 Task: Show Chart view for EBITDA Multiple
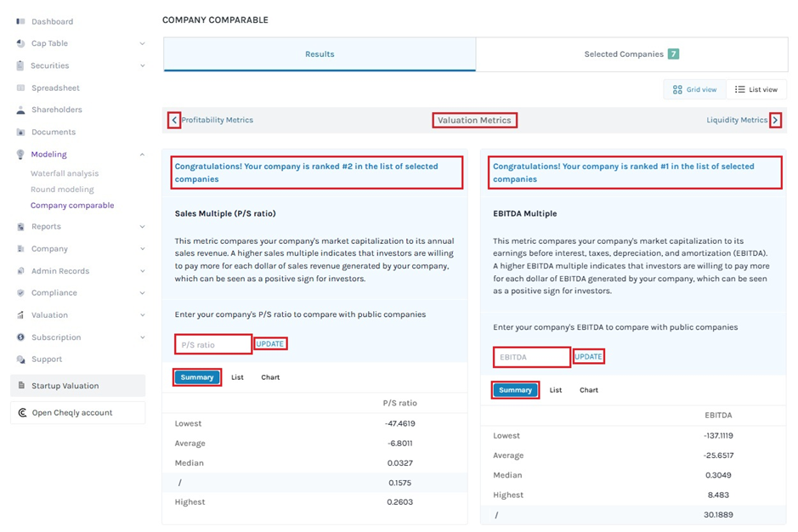point(589,390)
